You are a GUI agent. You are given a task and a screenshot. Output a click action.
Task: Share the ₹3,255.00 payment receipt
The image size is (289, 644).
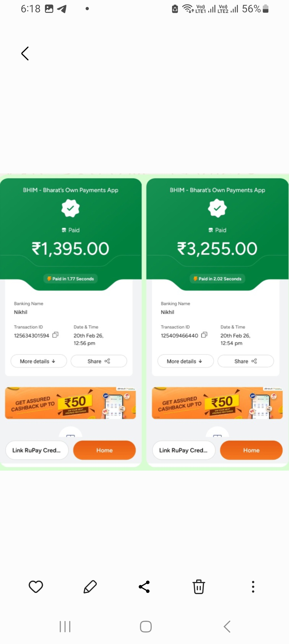coord(246,361)
